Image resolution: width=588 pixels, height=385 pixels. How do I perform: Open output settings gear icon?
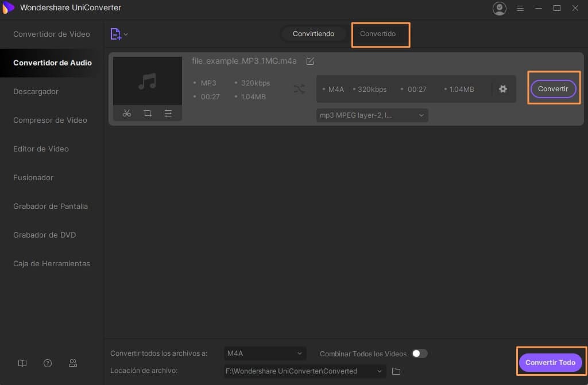point(503,89)
